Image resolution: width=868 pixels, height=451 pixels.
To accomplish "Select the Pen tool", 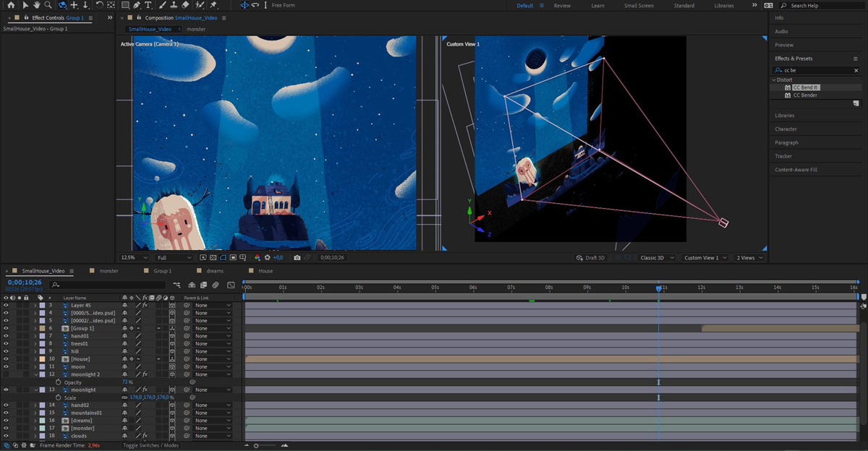I will click(137, 5).
